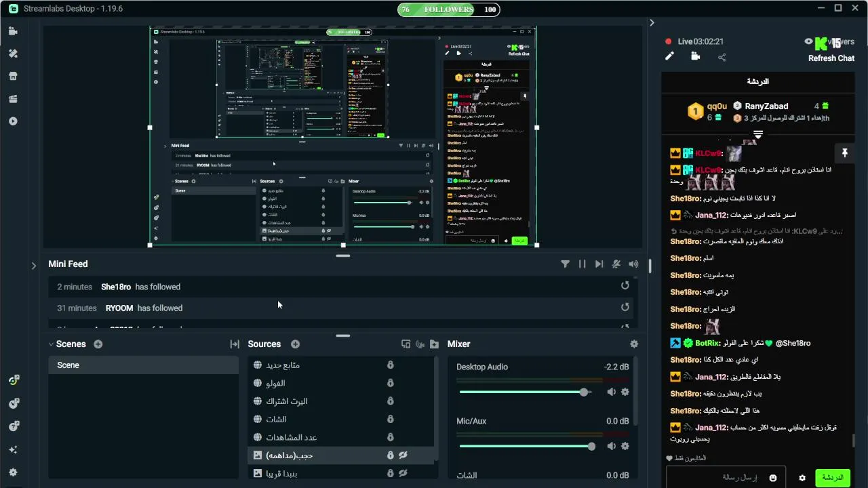This screenshot has height=488, width=868.
Task: Click the RanyZabad leaderboard name
Action: [766, 106]
